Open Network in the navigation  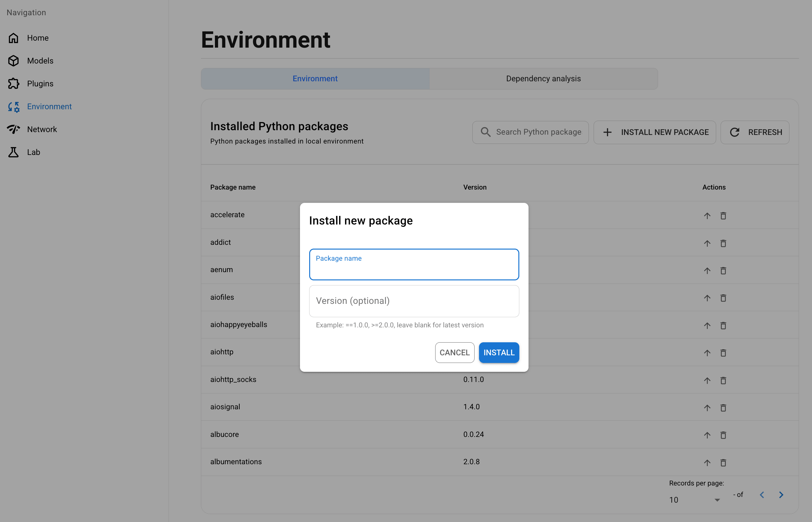[42, 129]
